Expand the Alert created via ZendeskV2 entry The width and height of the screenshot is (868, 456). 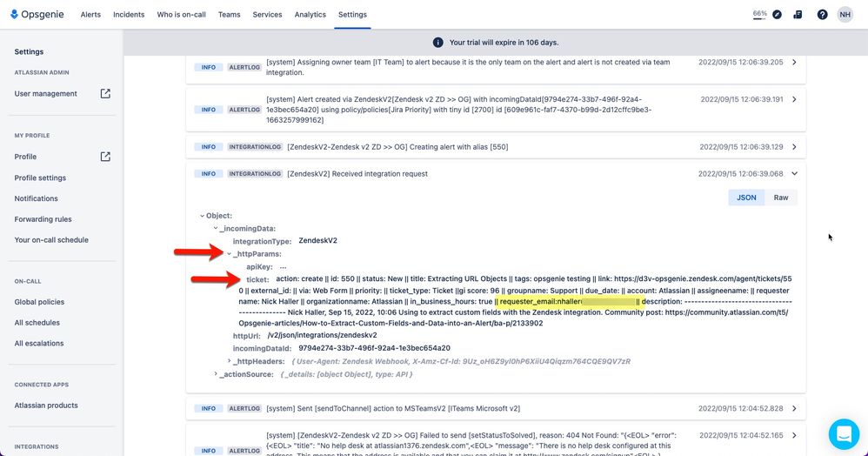pyautogui.click(x=794, y=99)
